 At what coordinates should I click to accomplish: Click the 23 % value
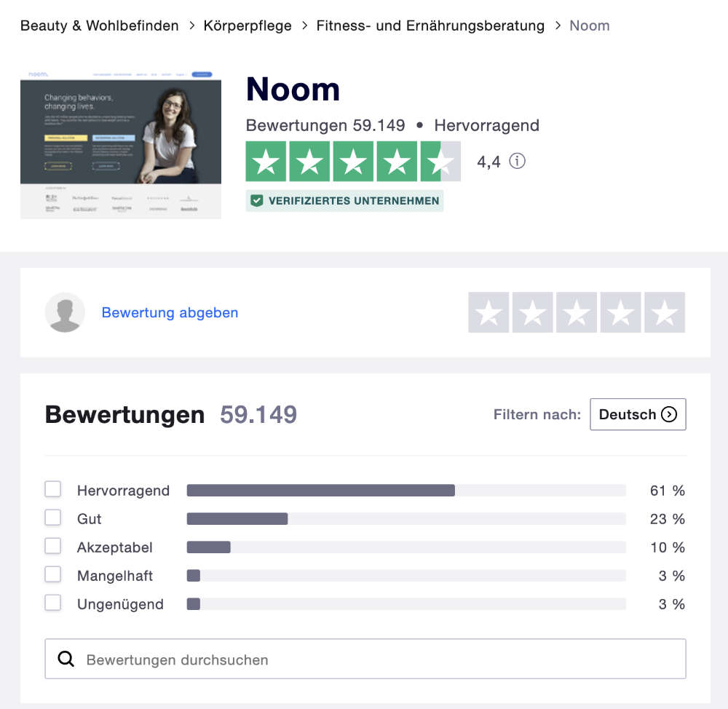[x=668, y=518]
